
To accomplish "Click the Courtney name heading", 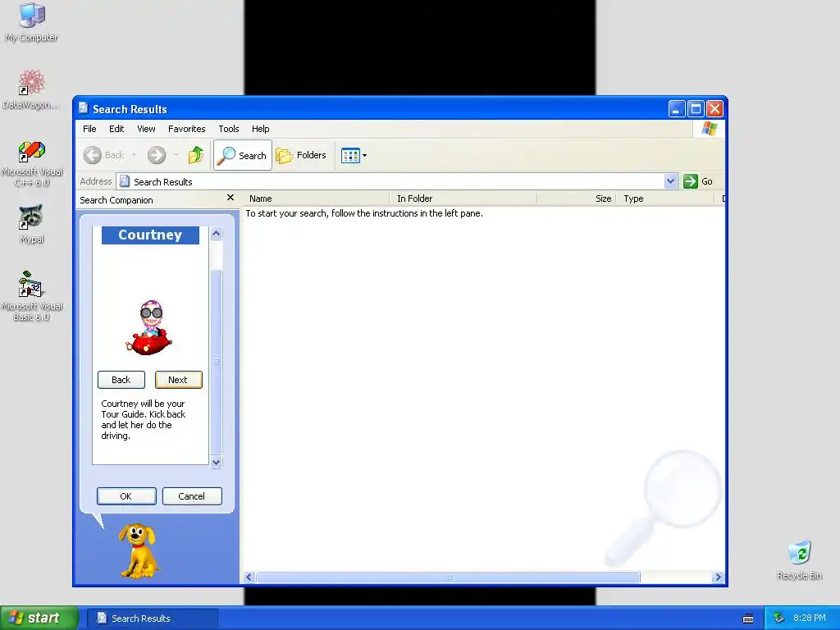I will click(150, 235).
